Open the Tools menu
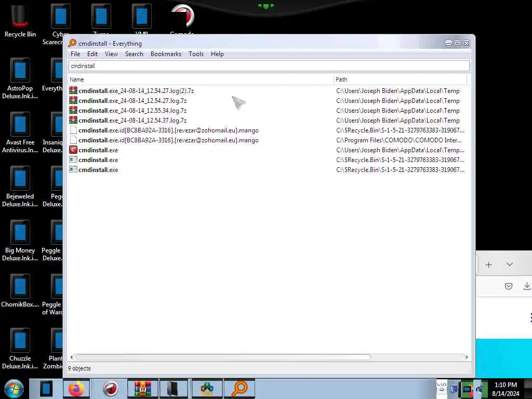The height and width of the screenshot is (399, 532). (x=196, y=54)
